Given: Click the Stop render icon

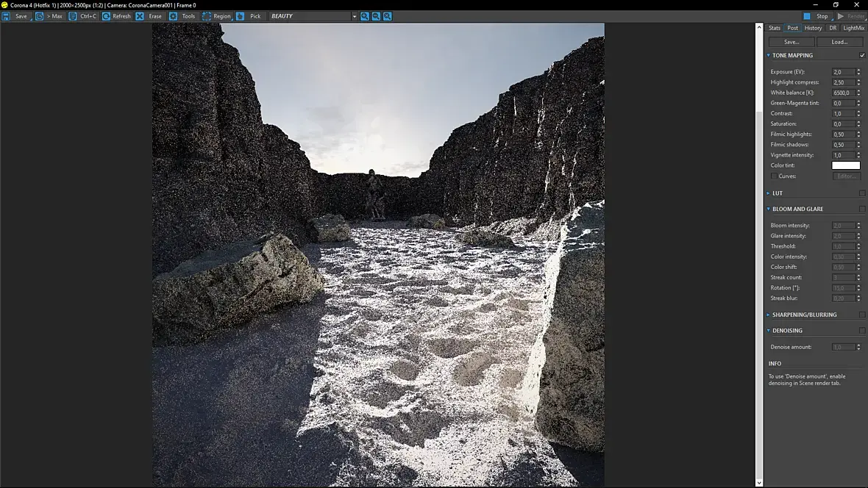Looking at the screenshot, I should pyautogui.click(x=807, y=17).
